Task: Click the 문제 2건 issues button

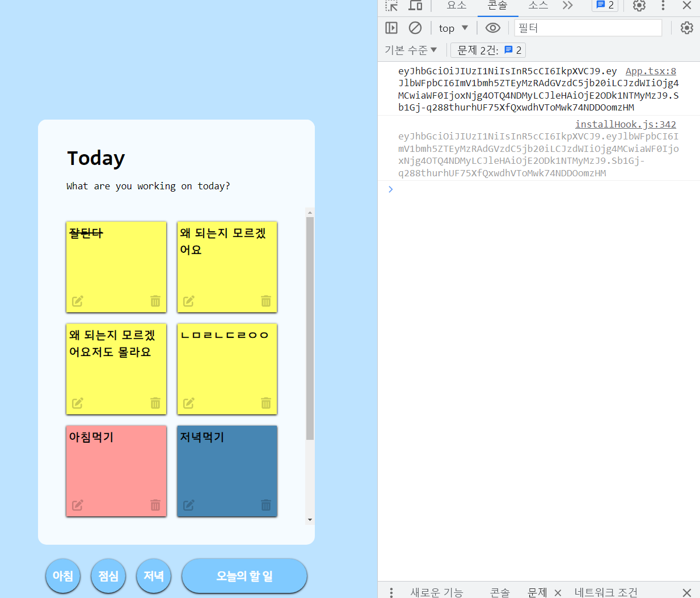Action: [488, 50]
